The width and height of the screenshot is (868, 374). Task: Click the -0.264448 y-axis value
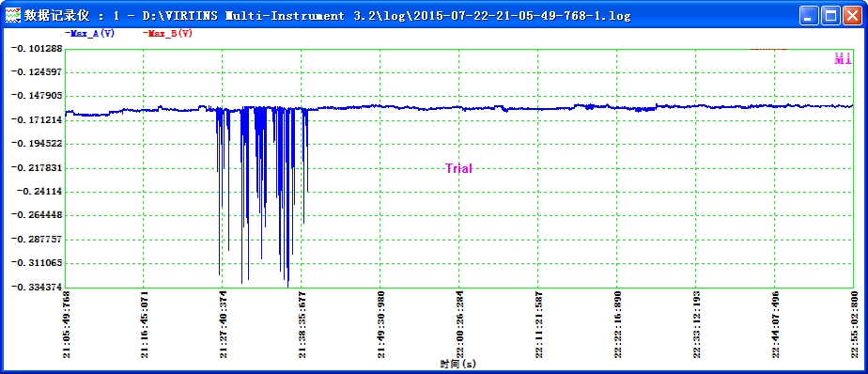37,215
